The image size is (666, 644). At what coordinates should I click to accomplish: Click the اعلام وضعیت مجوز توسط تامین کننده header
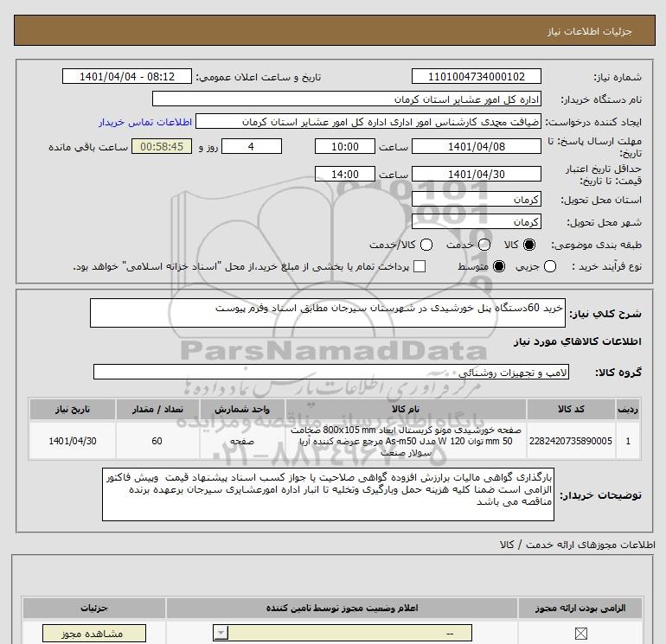342,608
